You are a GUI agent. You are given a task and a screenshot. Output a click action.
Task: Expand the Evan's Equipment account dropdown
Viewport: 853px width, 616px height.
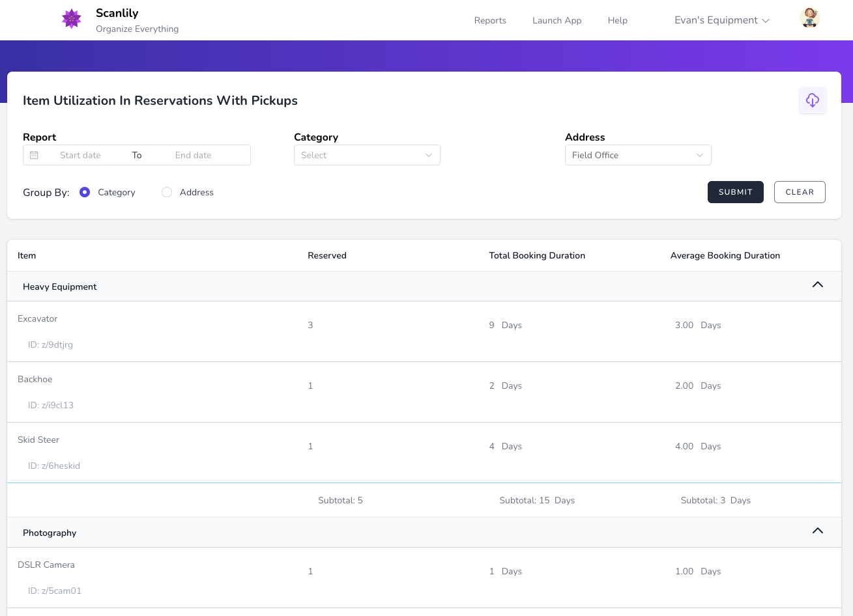click(721, 20)
